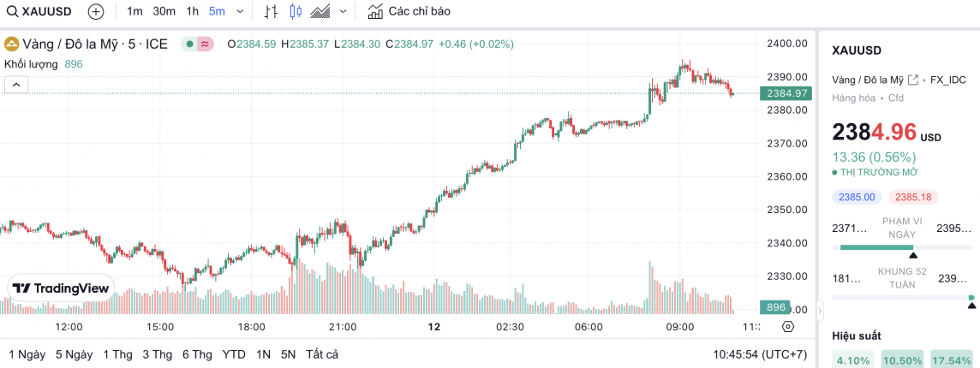This screenshot has height=368, width=980.
Task: Click the blue 2385.00 sell price
Action: (x=857, y=197)
